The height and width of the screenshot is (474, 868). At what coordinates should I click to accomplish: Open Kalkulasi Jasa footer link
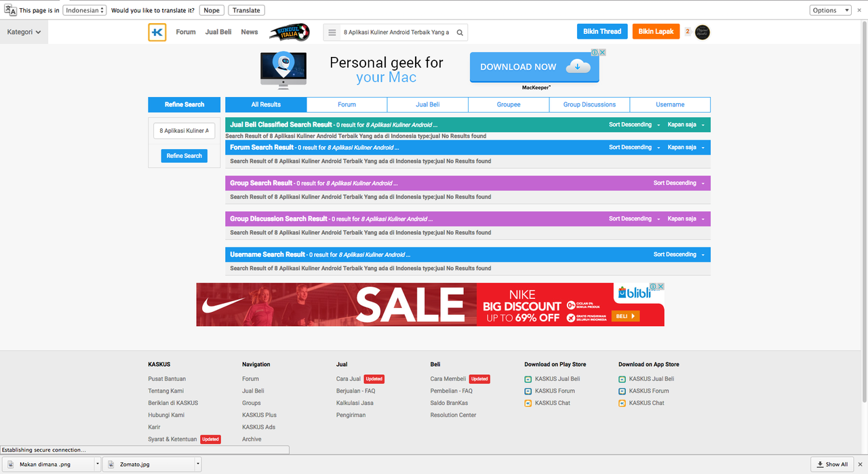click(355, 403)
